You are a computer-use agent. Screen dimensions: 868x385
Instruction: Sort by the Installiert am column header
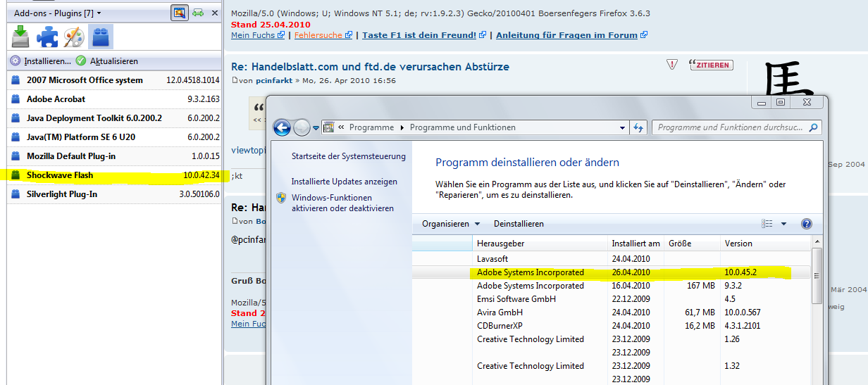click(636, 244)
